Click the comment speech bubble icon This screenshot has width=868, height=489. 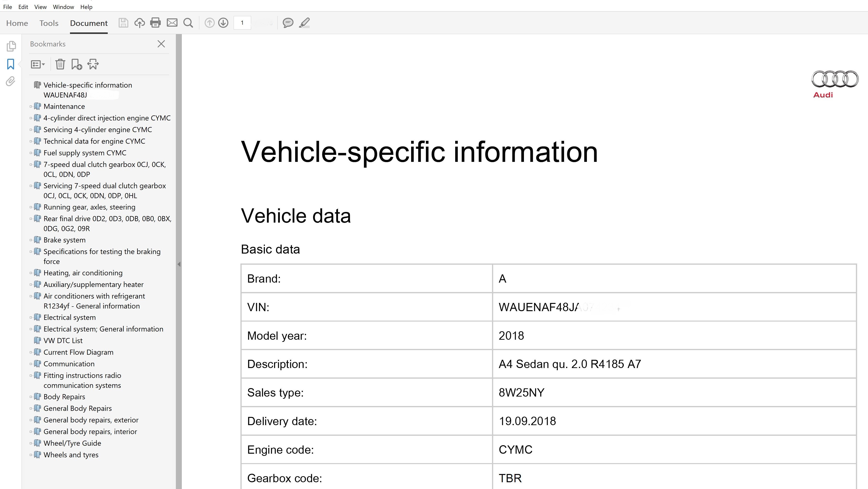point(288,23)
